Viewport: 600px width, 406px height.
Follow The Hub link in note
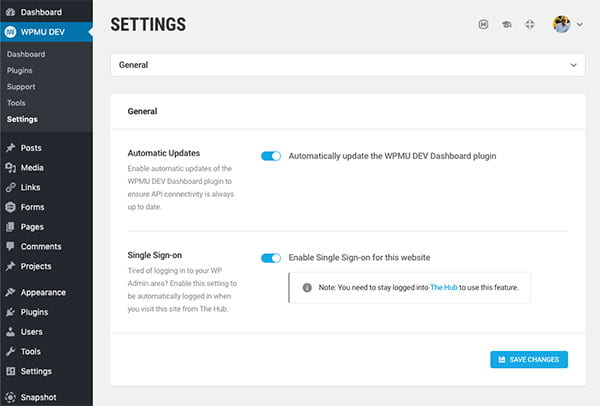(x=442, y=287)
